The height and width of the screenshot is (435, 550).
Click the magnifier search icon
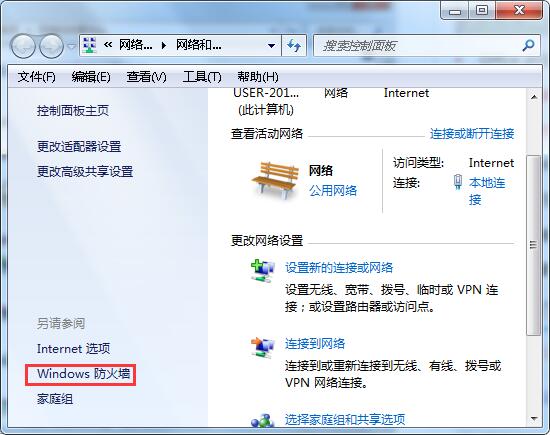pos(528,45)
